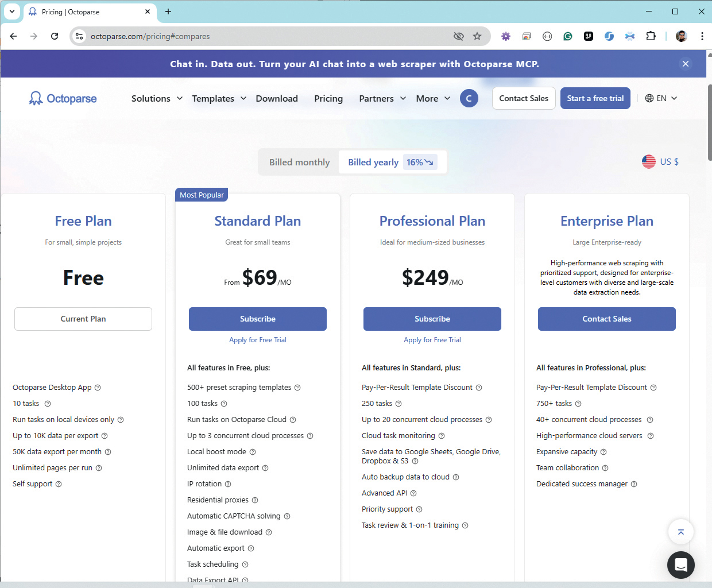Click the browser back arrow

pyautogui.click(x=13, y=36)
